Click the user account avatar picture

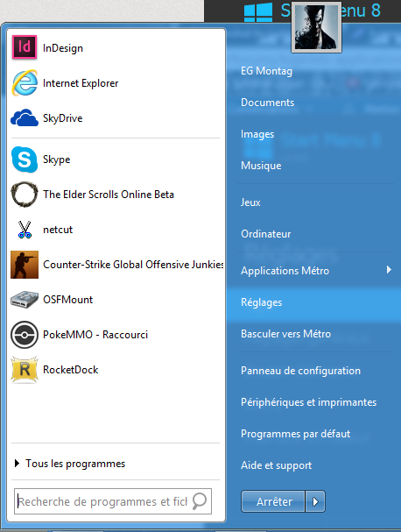point(316,27)
